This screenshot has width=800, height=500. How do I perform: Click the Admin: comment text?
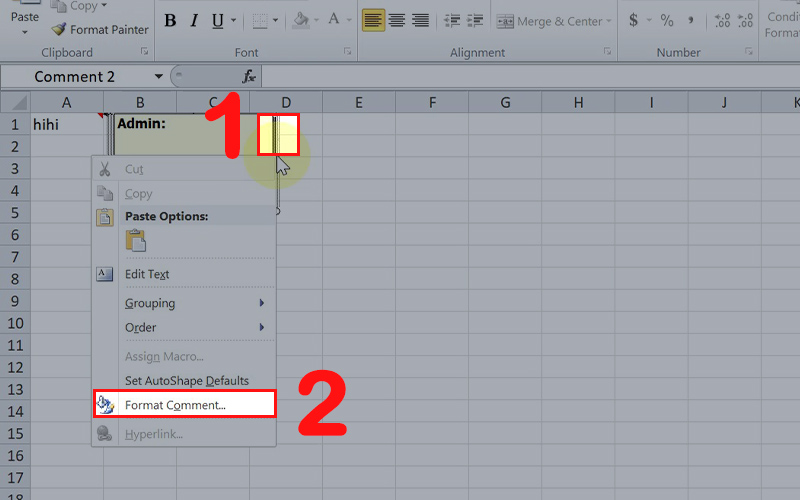click(x=141, y=123)
